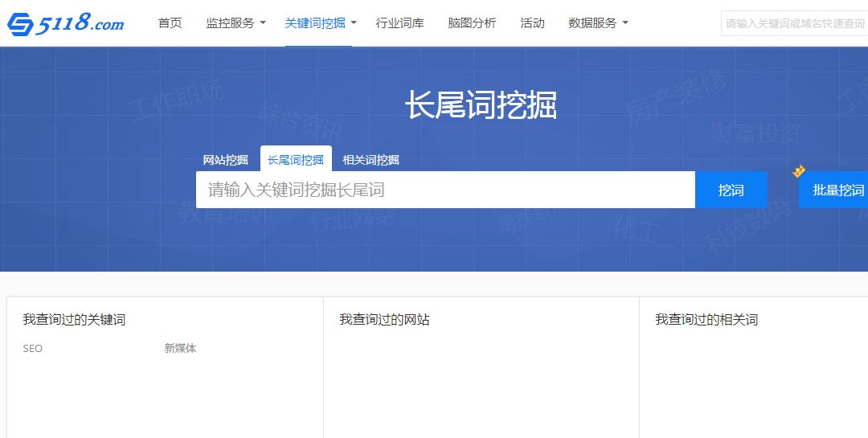Open the queried keyword 新媒体
The height and width of the screenshot is (438, 868).
tap(181, 348)
